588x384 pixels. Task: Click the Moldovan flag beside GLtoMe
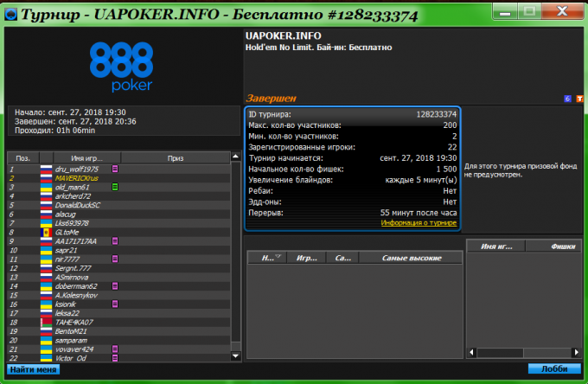pyautogui.click(x=46, y=232)
